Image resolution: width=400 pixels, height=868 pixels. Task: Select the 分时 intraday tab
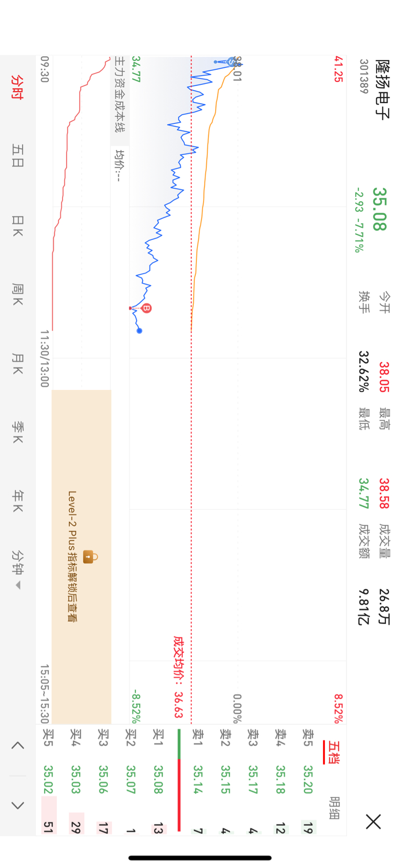click(x=18, y=87)
